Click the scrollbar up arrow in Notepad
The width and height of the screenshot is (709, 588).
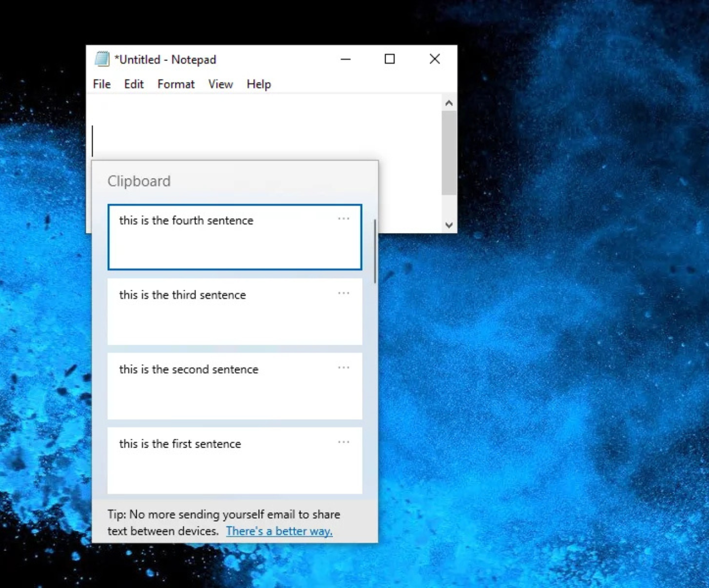click(448, 102)
